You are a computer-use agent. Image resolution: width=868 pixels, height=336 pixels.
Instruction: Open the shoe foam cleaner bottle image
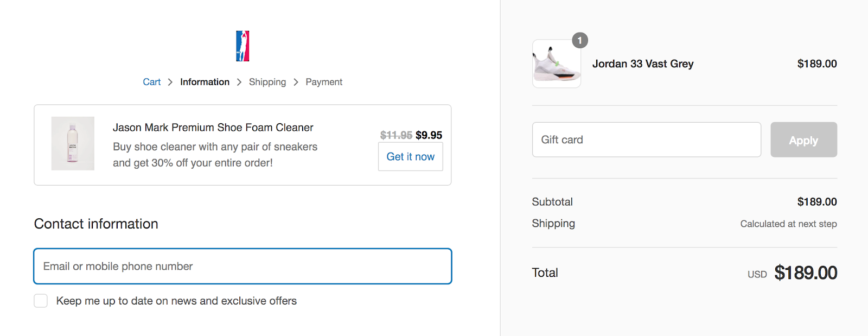point(73,143)
